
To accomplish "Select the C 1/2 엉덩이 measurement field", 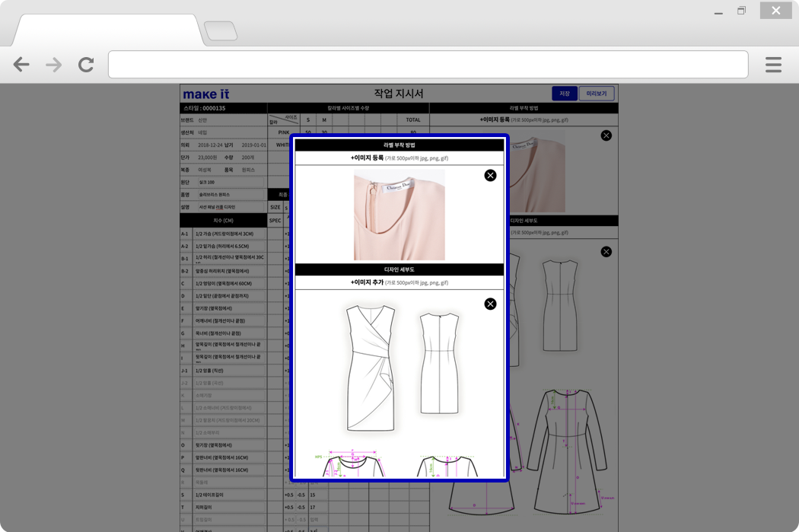I will click(229, 283).
